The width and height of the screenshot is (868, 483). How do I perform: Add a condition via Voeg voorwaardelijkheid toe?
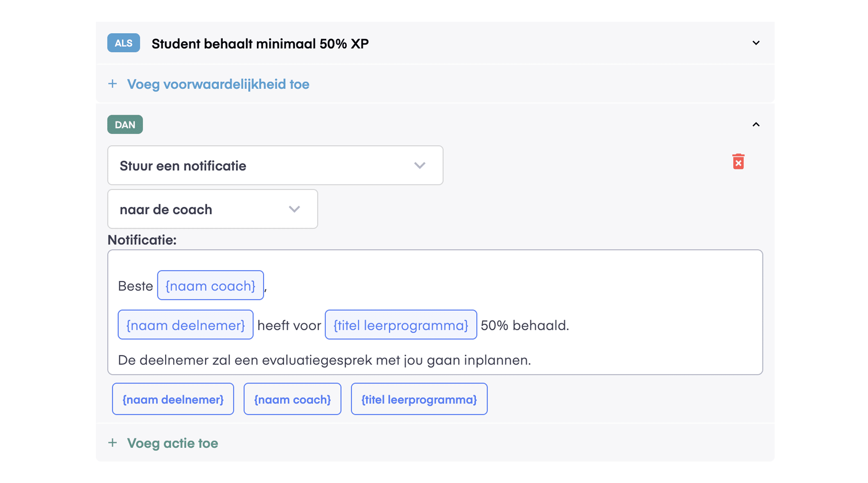(x=218, y=84)
